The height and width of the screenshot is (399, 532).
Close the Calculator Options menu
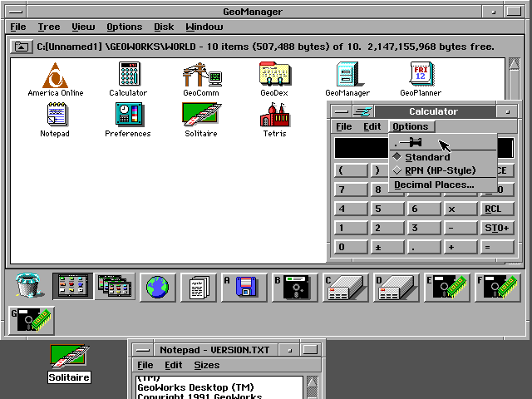click(411, 126)
